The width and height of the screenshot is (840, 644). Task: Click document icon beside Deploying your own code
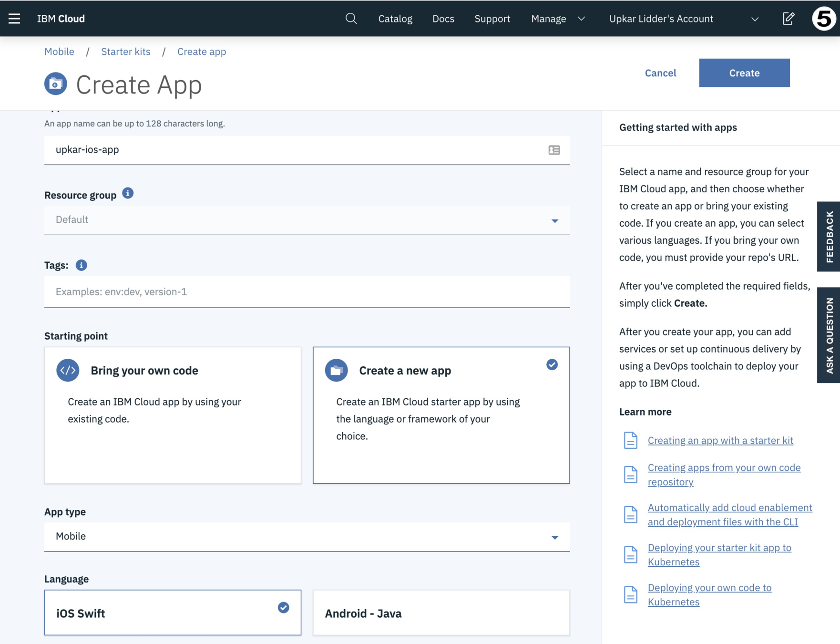(630, 595)
